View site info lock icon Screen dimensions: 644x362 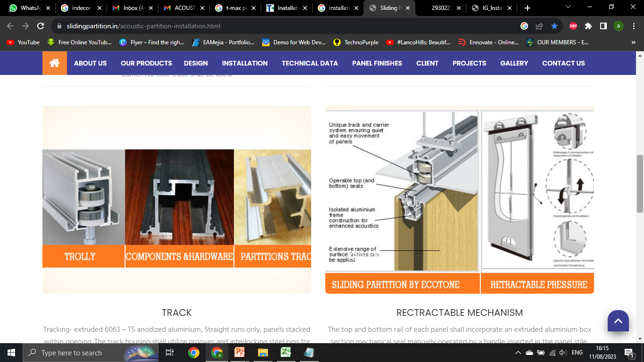[x=59, y=26]
